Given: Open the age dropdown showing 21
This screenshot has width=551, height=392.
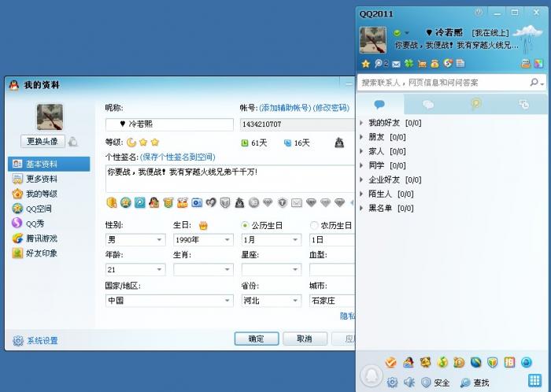Looking at the screenshot, I should pyautogui.click(x=135, y=270).
